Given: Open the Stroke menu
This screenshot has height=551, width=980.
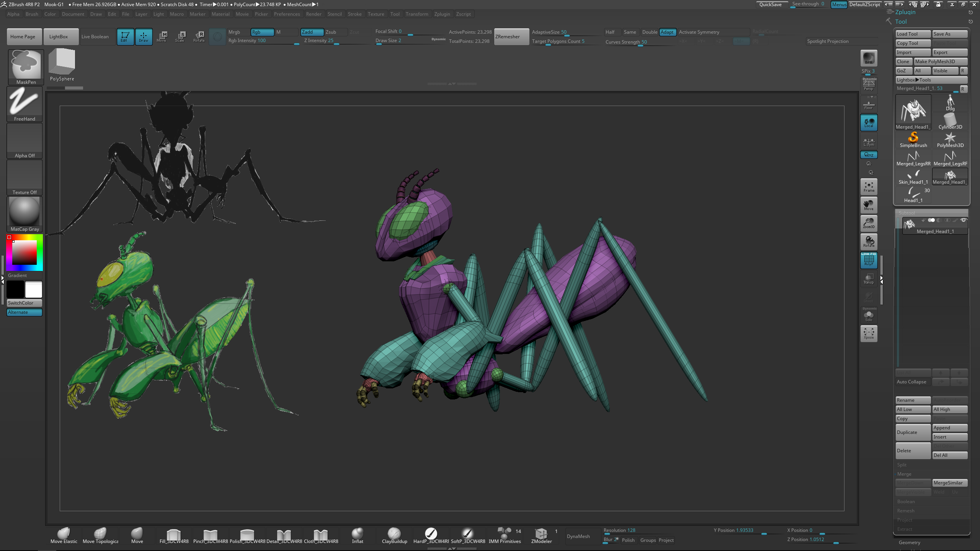Looking at the screenshot, I should pyautogui.click(x=354, y=14).
